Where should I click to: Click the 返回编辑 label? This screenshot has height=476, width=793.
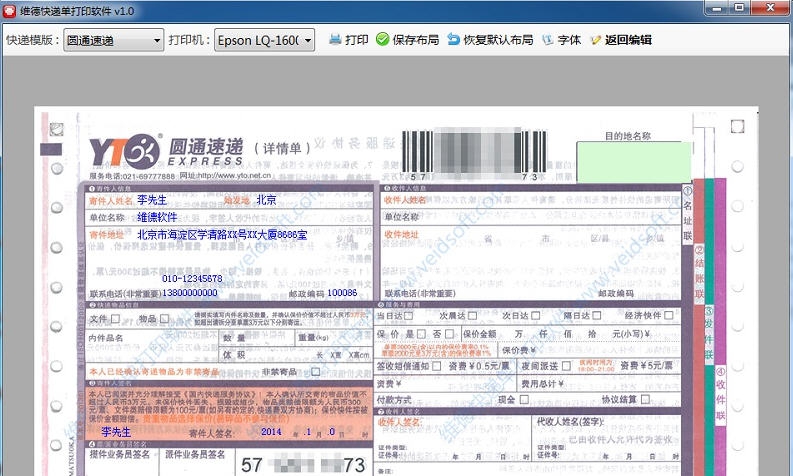pyautogui.click(x=628, y=39)
